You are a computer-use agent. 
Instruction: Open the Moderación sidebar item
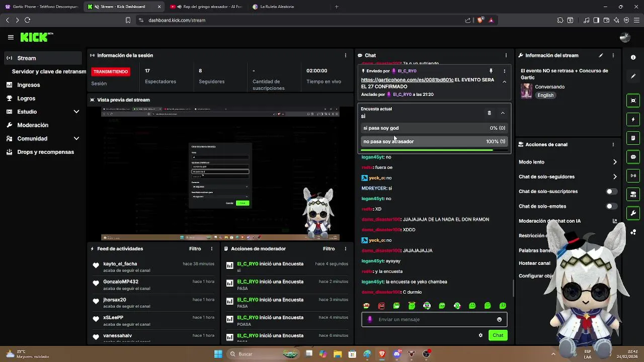[43, 125]
